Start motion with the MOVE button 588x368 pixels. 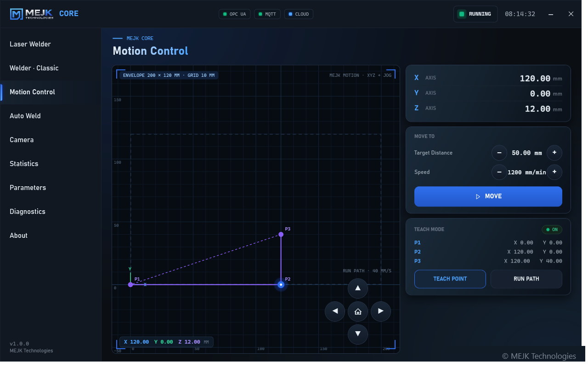[x=488, y=196]
